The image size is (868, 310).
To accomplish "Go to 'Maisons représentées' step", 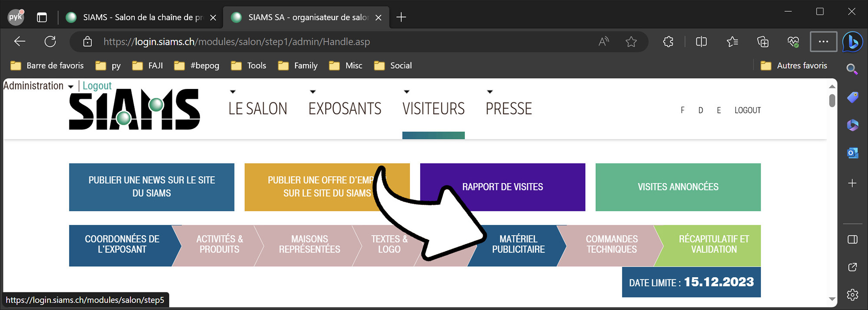I will coord(309,245).
